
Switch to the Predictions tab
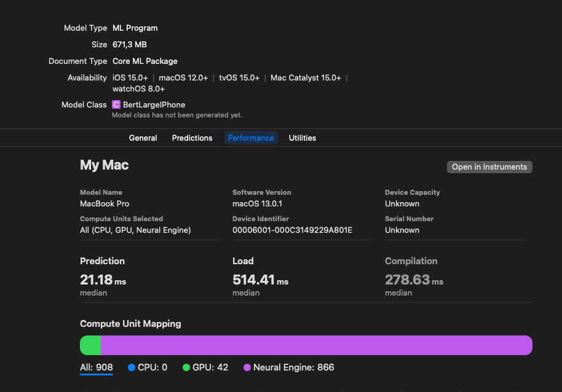click(192, 138)
